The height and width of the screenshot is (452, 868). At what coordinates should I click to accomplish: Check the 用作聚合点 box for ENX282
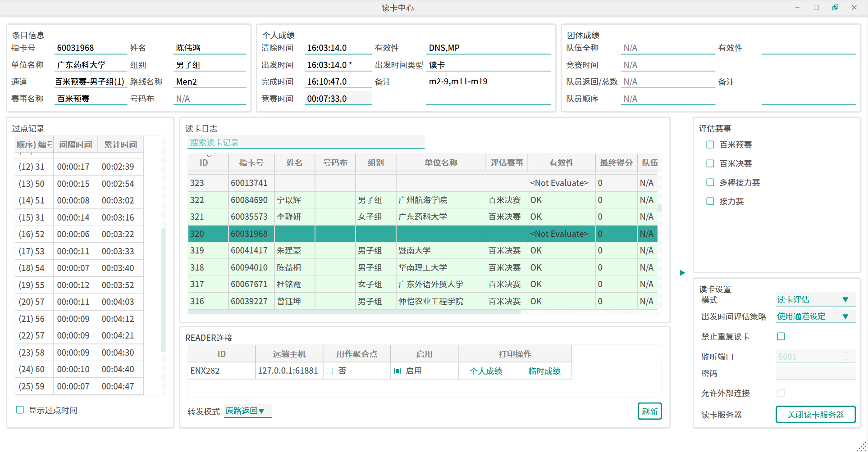click(x=330, y=371)
